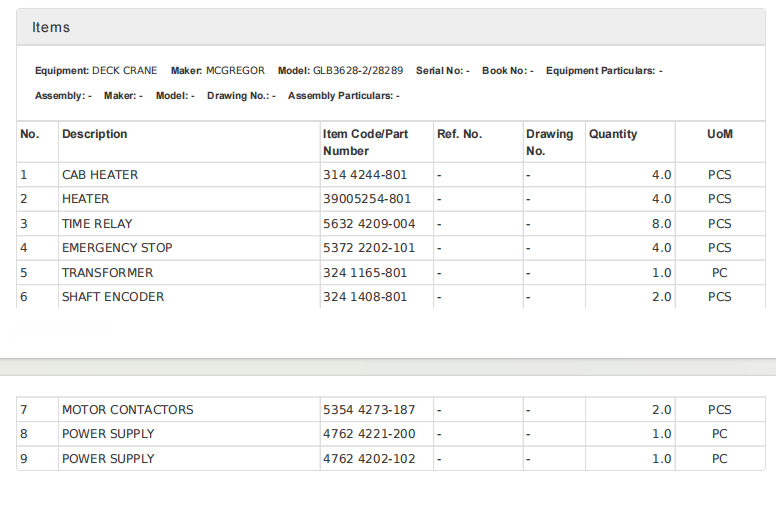Click part number 39005254-801
This screenshot has height=518, width=776.
367,199
